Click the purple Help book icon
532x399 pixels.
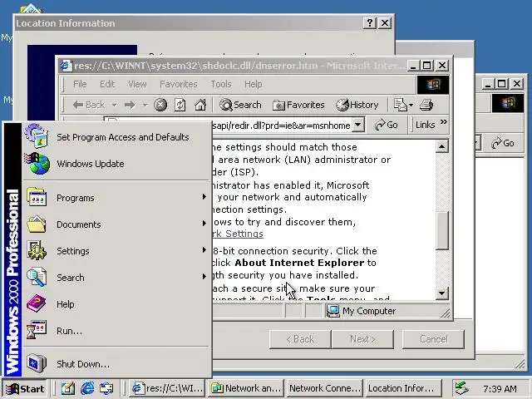coord(37,303)
